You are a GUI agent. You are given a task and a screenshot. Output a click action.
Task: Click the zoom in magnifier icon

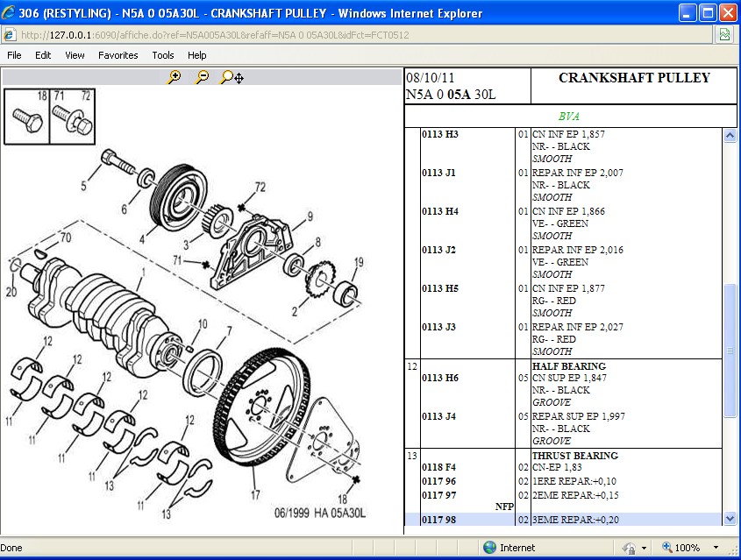(x=175, y=77)
